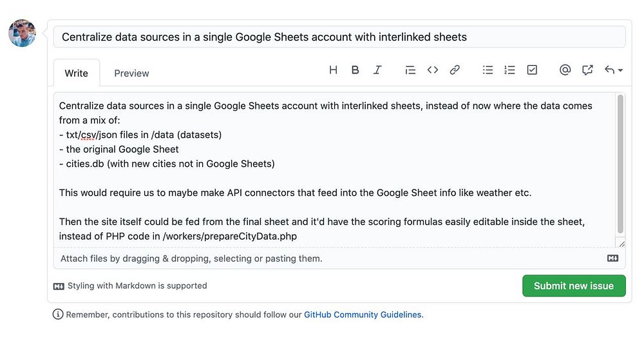This screenshot has width=644, height=359.
Task: Toggle bold formatting in the editor
Action: pos(355,70)
